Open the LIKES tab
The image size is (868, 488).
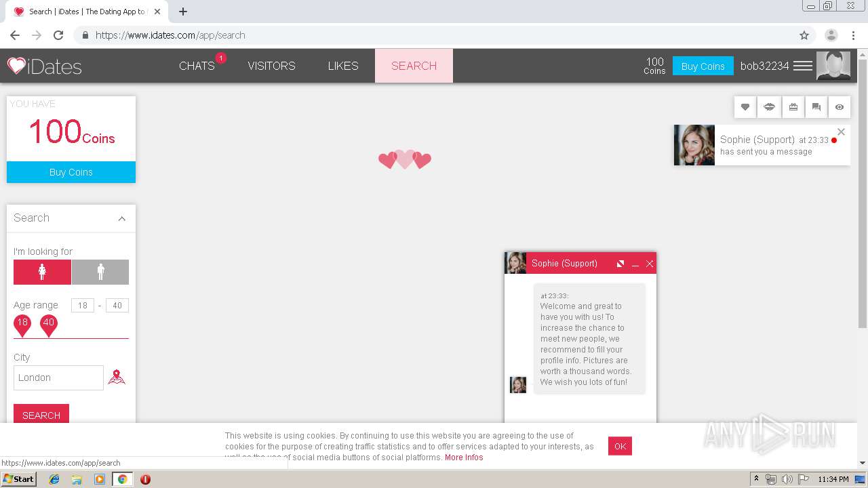(343, 66)
